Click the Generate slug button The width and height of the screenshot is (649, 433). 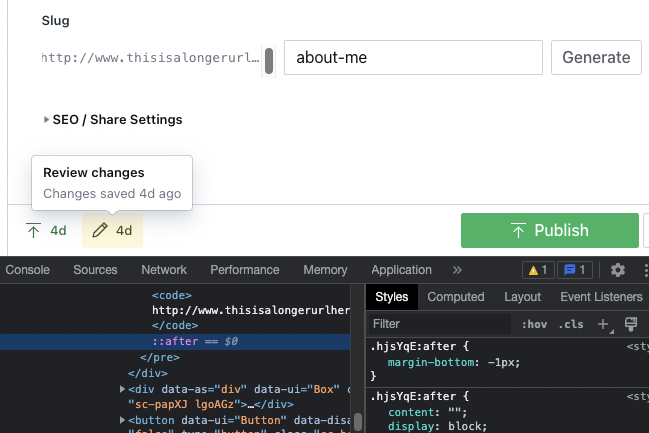coord(596,58)
